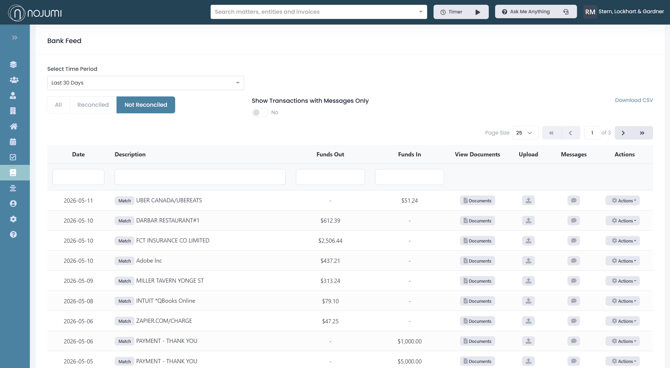The height and width of the screenshot is (368, 670).
Task: Open Actions menu for INTUIT *QBooks Online row
Action: 623,301
